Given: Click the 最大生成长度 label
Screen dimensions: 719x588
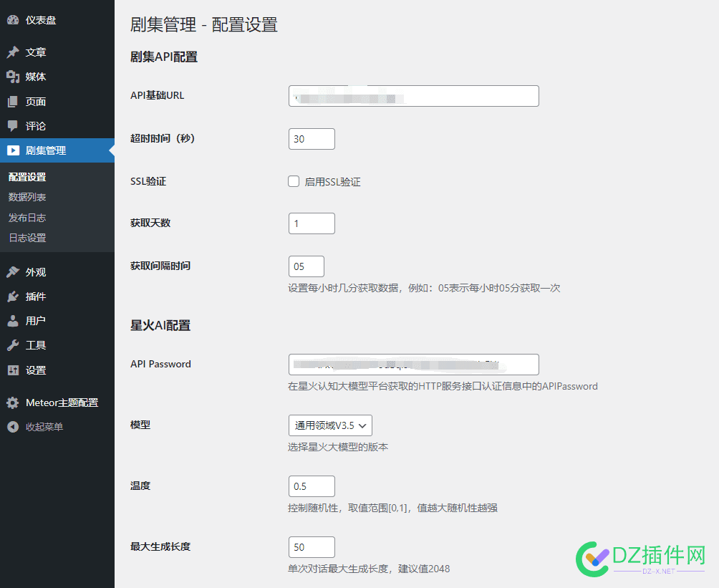Looking at the screenshot, I should 160,546.
